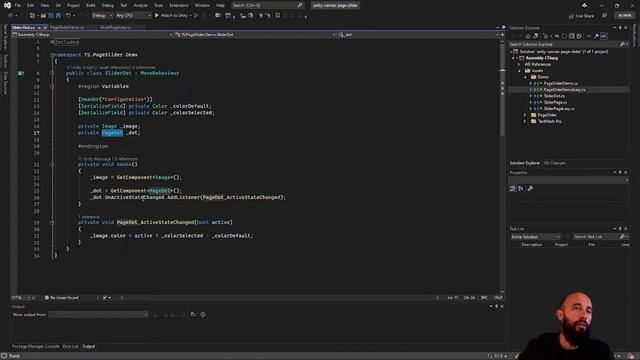The width and height of the screenshot is (640, 360).
Task: Open the Package Manager Console tab
Action: coord(36,347)
